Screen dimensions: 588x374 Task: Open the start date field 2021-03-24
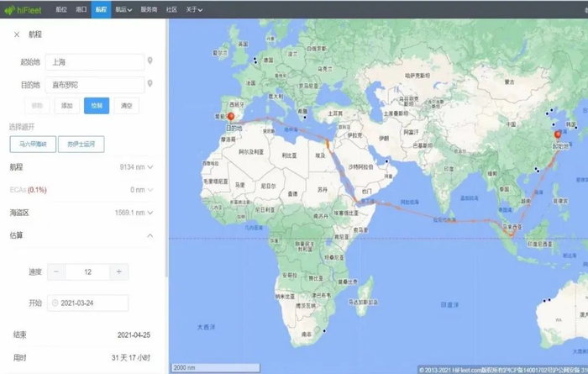[x=87, y=303]
